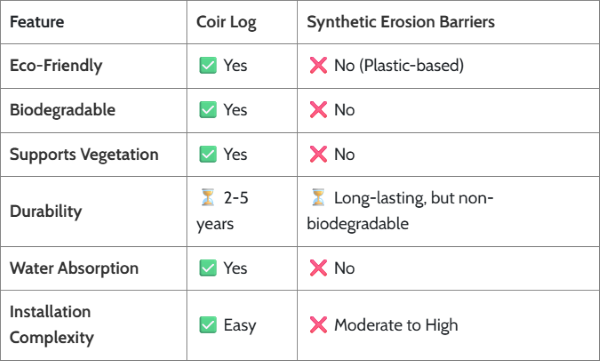Image resolution: width=600 pixels, height=361 pixels.
Task: Click the hourglass icon before Long-lasting text
Action: pos(318,197)
